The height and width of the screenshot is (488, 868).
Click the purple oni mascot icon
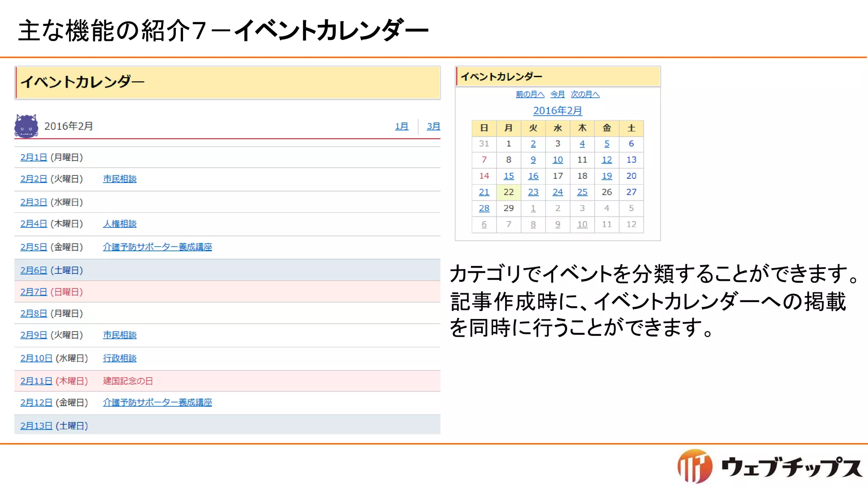(26, 126)
